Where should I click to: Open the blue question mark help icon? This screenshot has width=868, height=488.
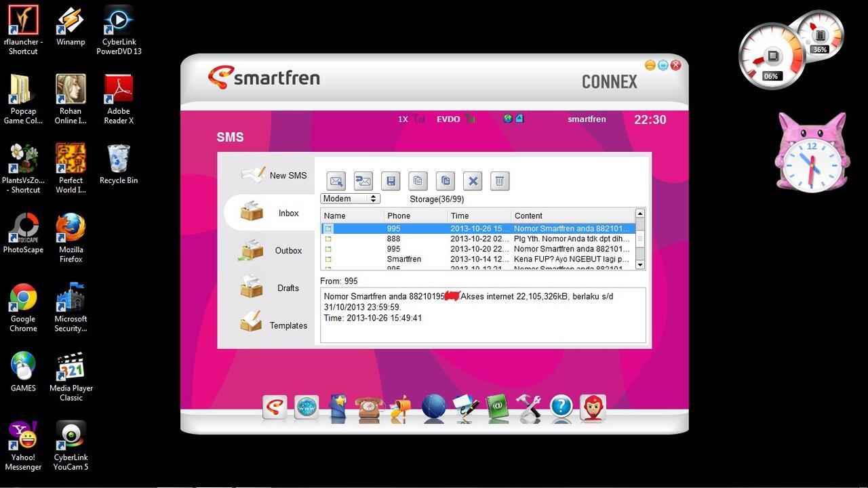(561, 408)
